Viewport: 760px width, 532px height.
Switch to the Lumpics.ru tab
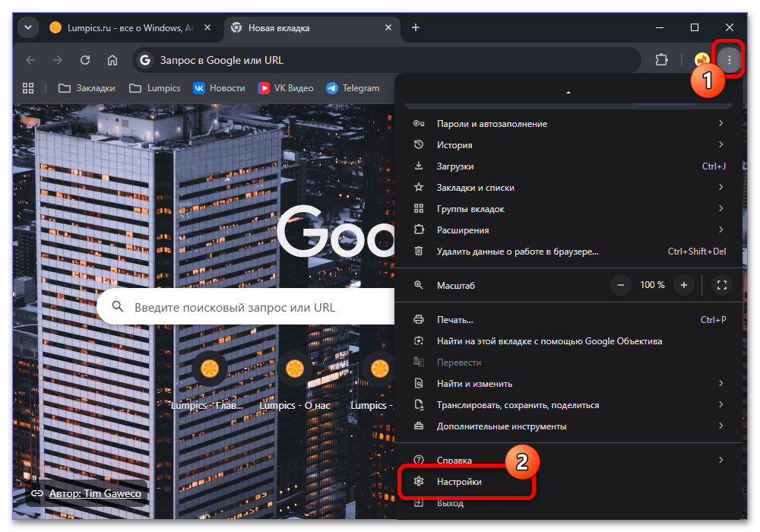click(130, 28)
